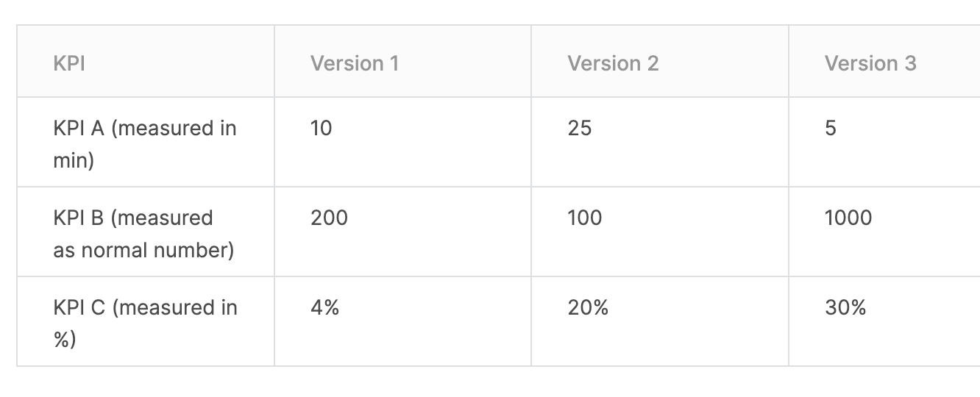Click the KPI column header
Image resolution: width=980 pixels, height=397 pixels.
[146, 62]
